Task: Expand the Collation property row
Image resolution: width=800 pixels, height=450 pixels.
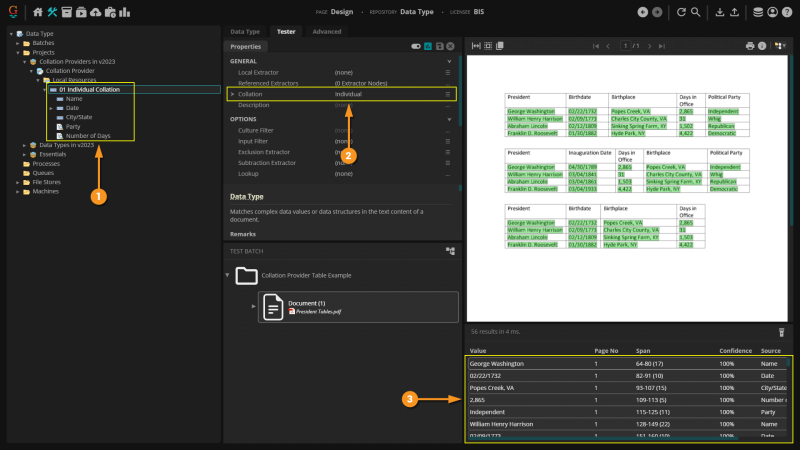Action: click(231, 94)
